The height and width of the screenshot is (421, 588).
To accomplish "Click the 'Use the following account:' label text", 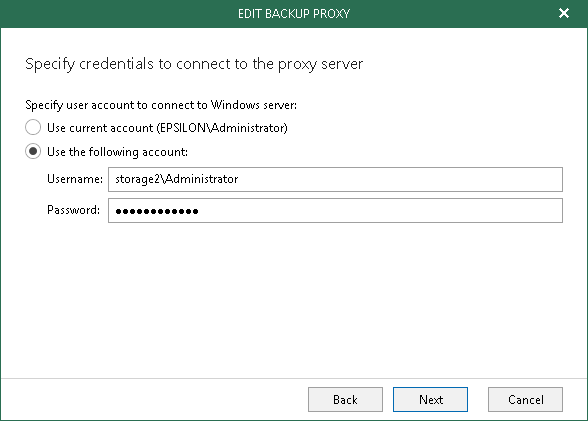I will click(x=117, y=152).
